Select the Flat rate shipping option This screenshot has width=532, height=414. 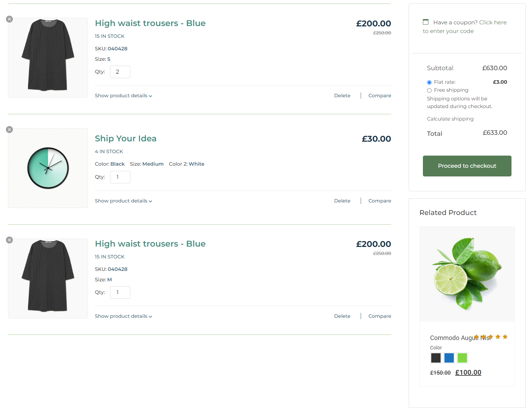429,82
